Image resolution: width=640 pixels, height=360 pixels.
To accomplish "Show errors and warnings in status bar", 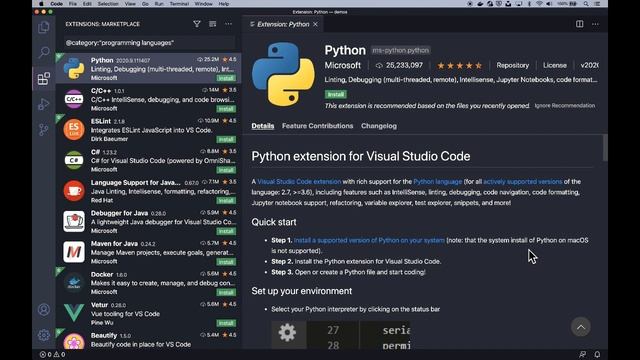I will (x=52, y=354).
